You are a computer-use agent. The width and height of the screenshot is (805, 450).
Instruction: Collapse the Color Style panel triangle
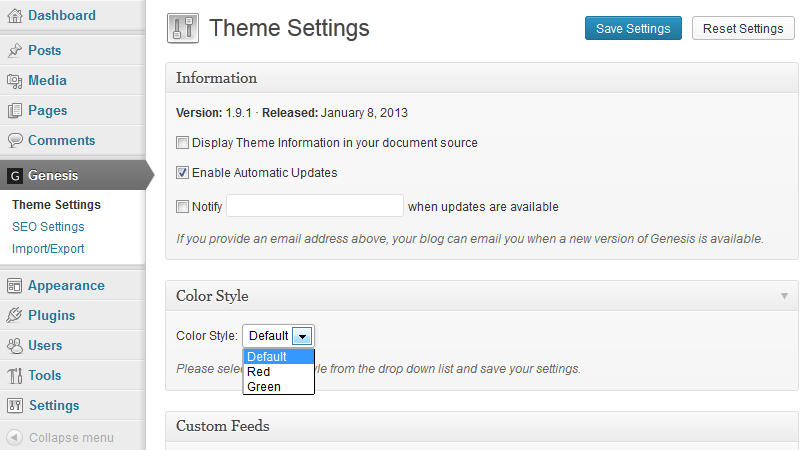[x=784, y=296]
